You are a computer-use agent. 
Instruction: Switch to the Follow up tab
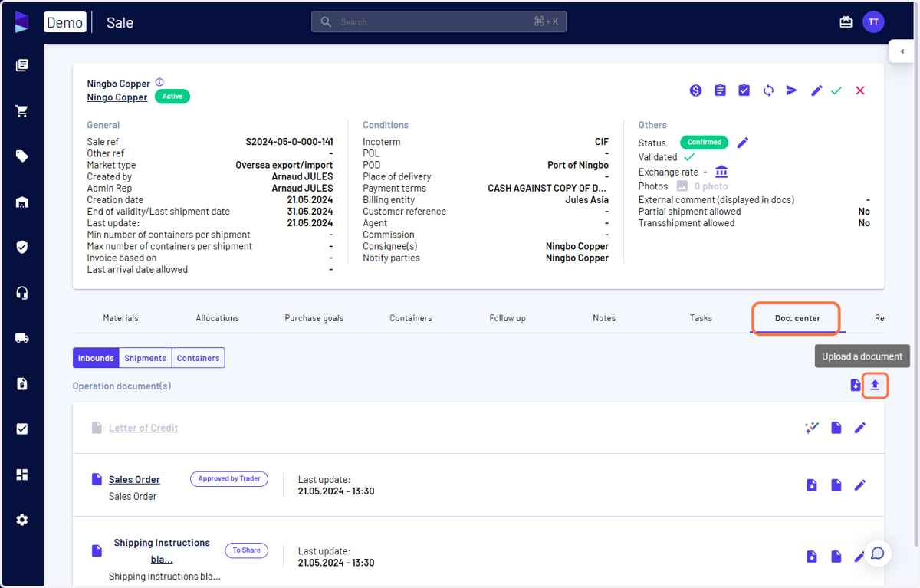[x=508, y=318]
